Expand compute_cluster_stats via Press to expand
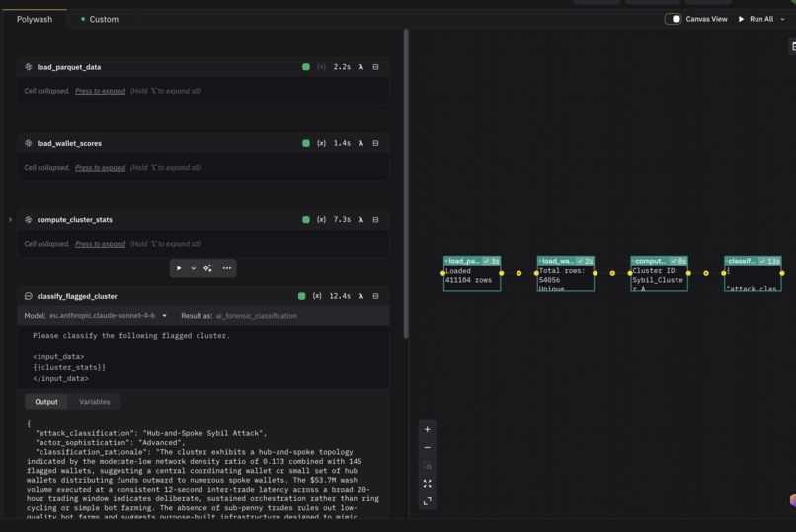Image resolution: width=796 pixels, height=532 pixels. click(x=100, y=244)
